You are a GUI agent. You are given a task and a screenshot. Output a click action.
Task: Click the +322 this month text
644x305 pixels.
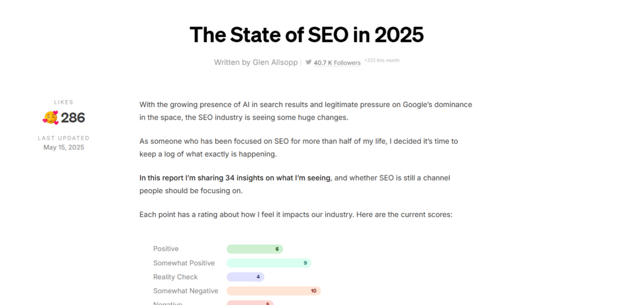click(x=382, y=61)
